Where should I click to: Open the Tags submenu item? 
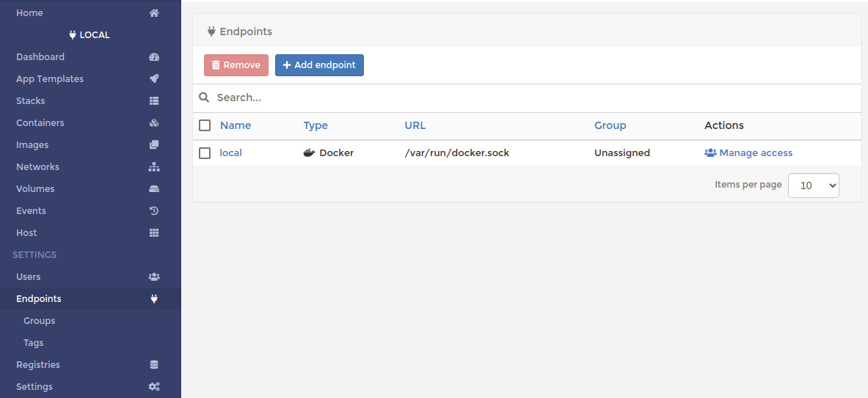point(33,343)
